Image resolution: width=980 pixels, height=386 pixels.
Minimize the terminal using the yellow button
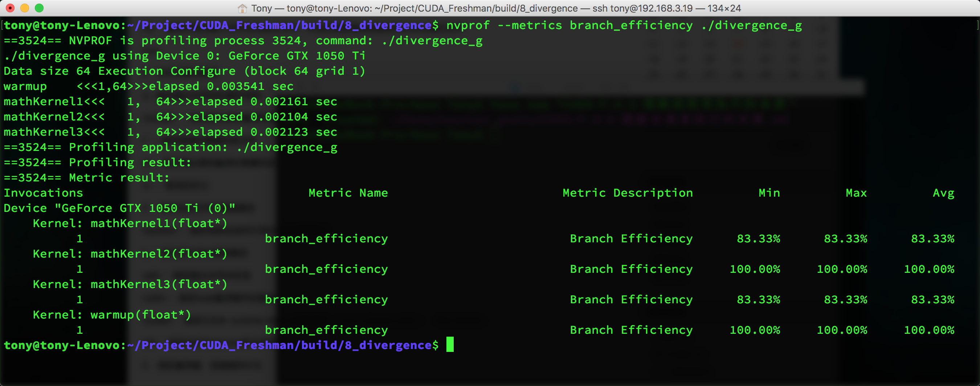(25, 8)
